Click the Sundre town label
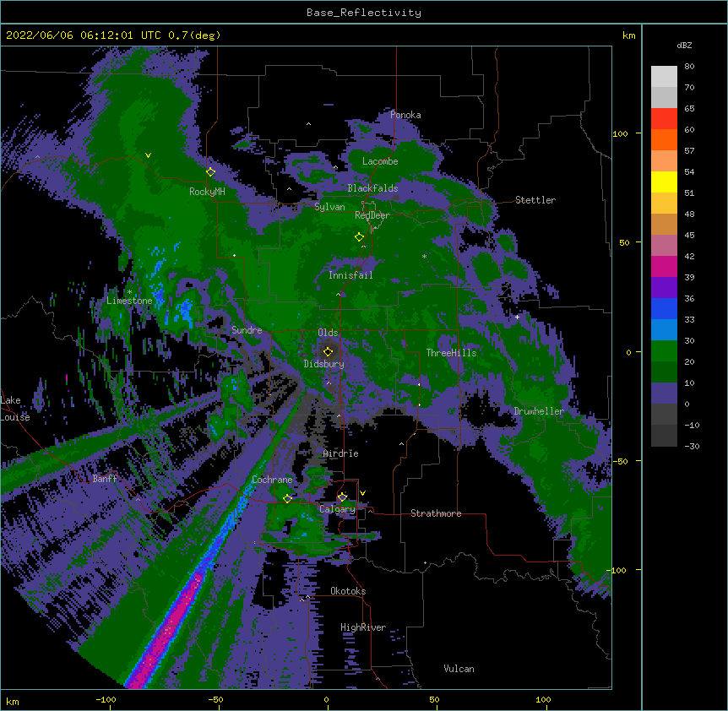728x711 pixels. coord(247,330)
